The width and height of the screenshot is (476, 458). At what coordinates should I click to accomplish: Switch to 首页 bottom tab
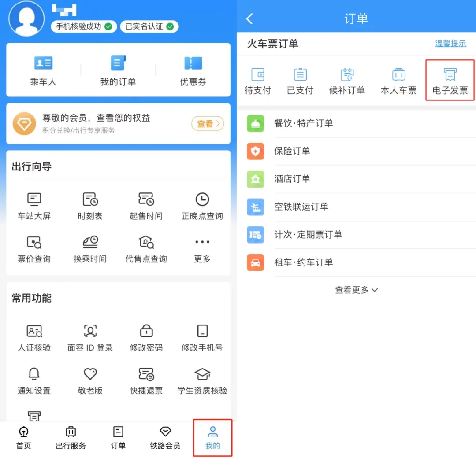(x=24, y=438)
